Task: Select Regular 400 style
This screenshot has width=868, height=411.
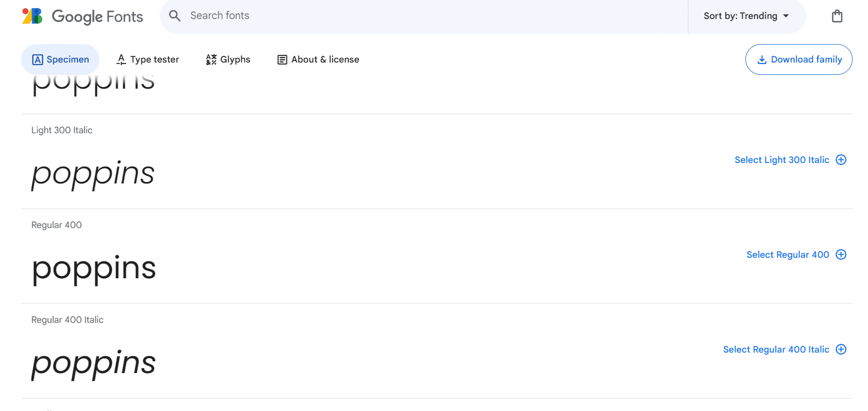Action: point(787,255)
